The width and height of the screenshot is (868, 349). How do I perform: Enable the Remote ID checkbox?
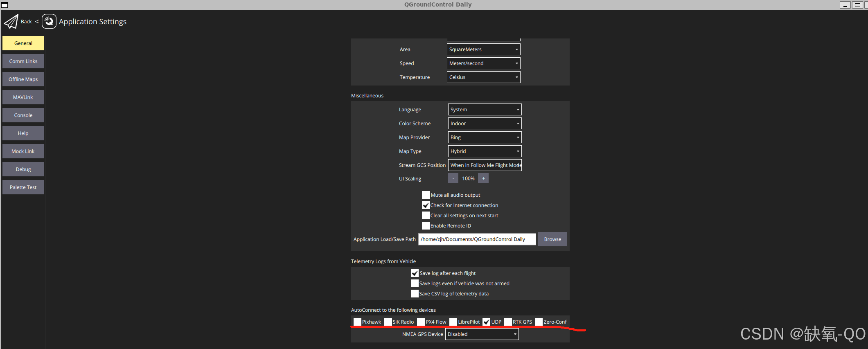click(426, 226)
